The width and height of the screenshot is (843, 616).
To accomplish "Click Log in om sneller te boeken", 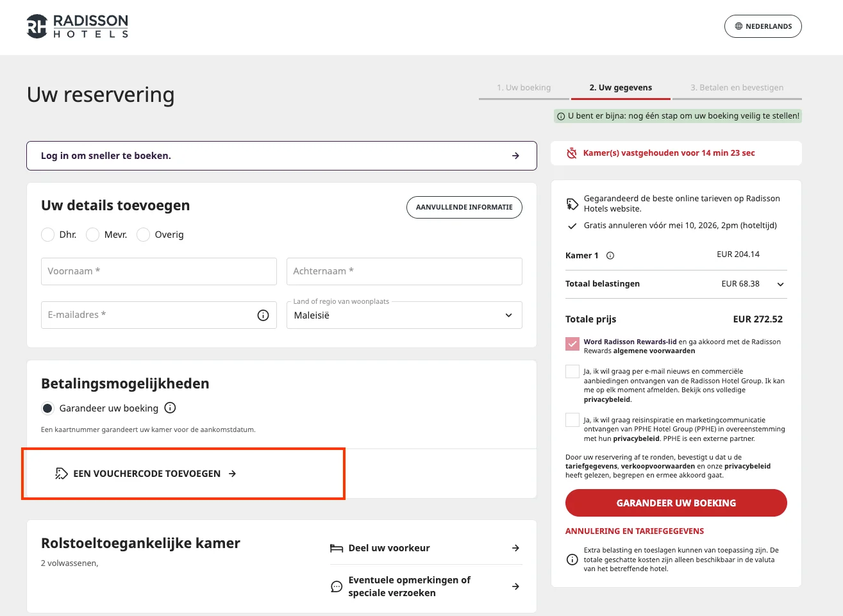I will [x=281, y=156].
